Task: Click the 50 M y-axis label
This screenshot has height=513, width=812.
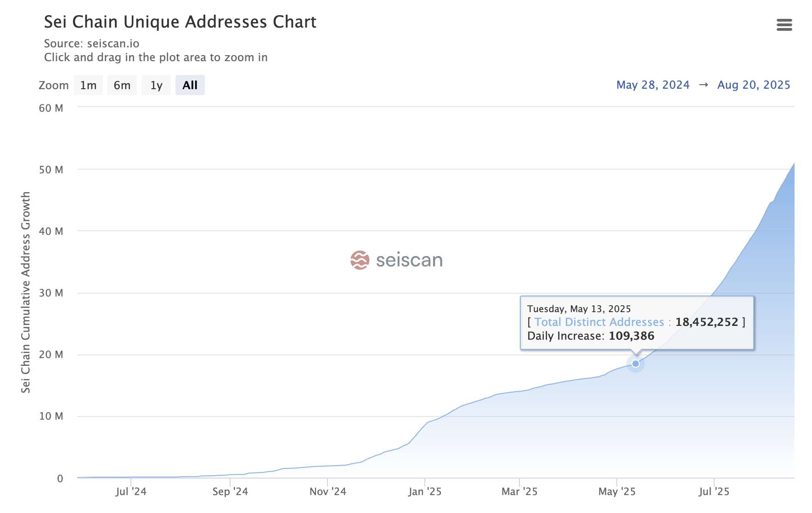Action: [x=51, y=170]
